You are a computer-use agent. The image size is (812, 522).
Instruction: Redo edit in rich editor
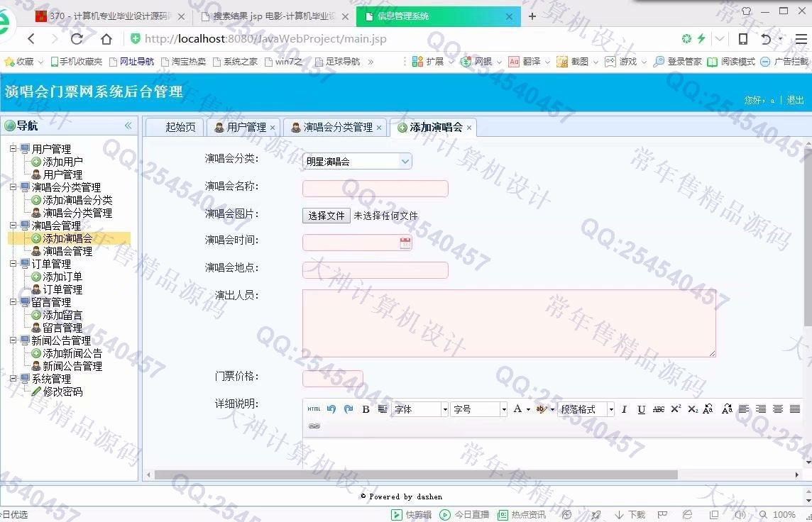pos(349,409)
